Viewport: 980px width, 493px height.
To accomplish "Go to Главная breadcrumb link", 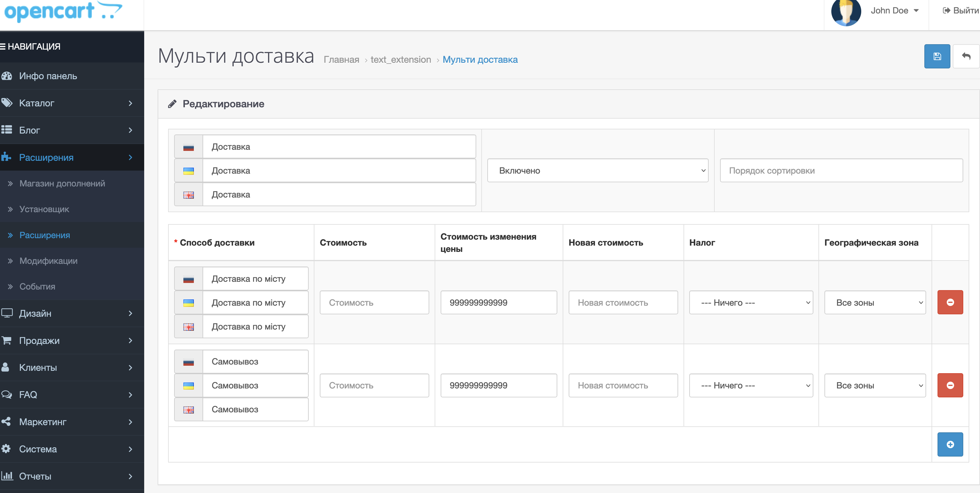I will tap(341, 60).
